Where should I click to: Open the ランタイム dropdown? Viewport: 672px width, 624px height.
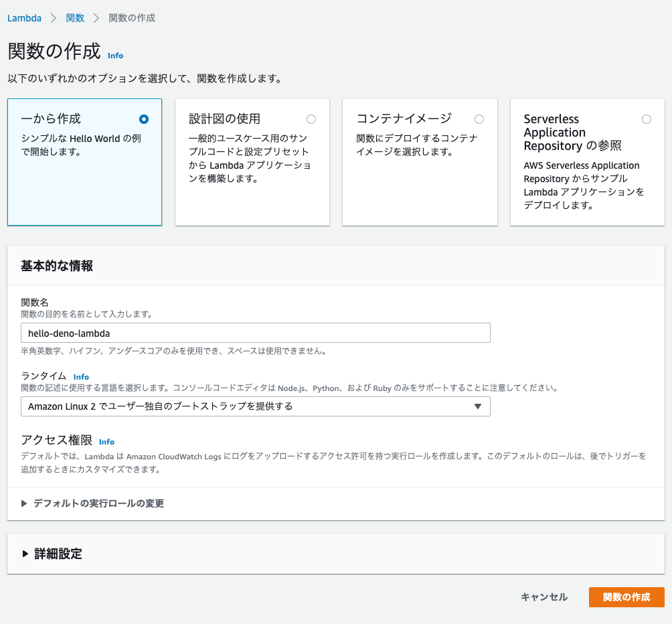coord(256,406)
